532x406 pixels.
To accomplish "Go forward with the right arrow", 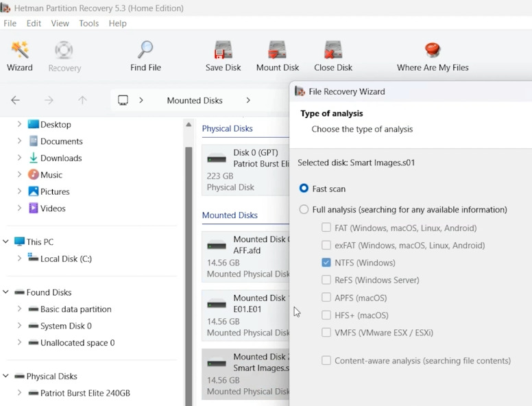I will click(49, 100).
